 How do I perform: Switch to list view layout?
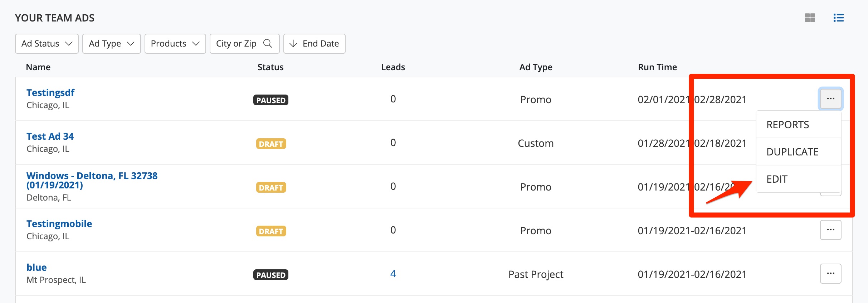coord(838,18)
